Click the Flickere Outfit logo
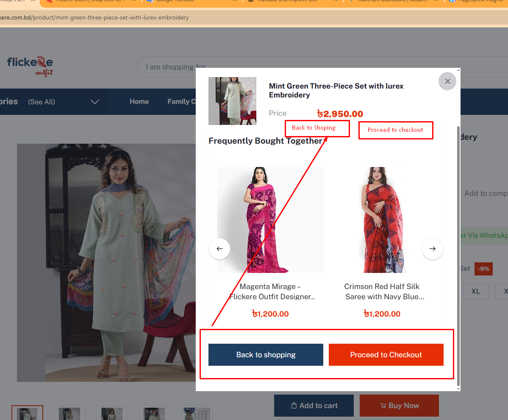This screenshot has height=420, width=508. point(30,66)
